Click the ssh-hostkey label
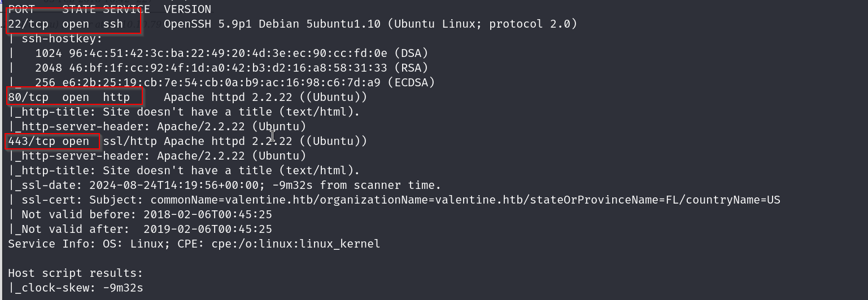The width and height of the screenshot is (868, 300). 62,39
